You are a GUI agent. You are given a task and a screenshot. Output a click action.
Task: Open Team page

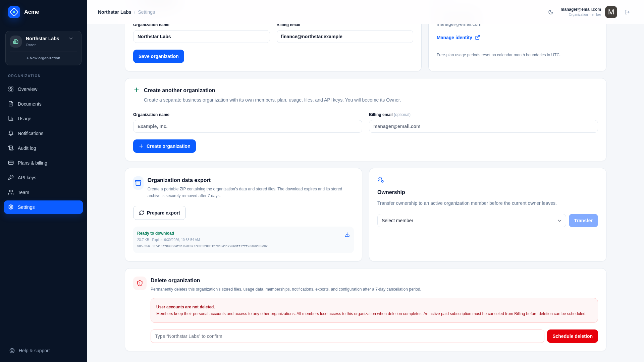(43, 192)
